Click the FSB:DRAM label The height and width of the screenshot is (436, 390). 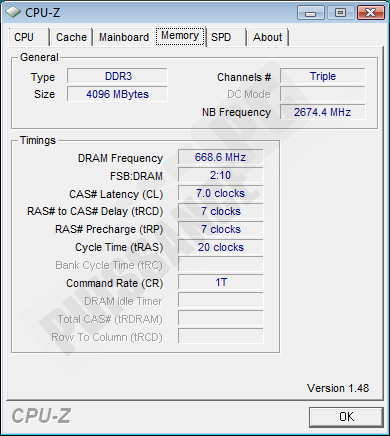pyautogui.click(x=136, y=176)
